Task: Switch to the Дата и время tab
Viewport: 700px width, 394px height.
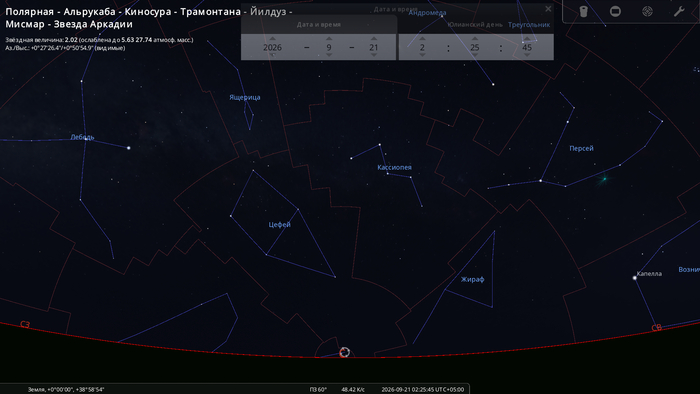Action: 319,25
